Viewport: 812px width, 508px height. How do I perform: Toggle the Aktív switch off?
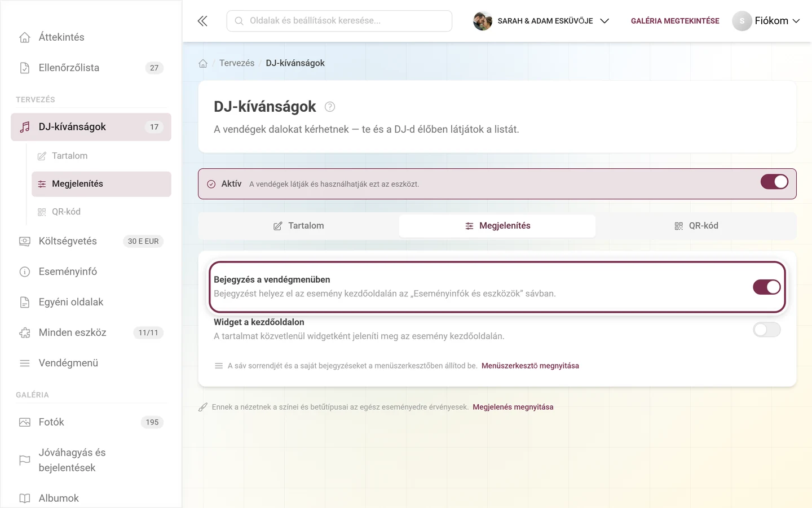point(774,182)
